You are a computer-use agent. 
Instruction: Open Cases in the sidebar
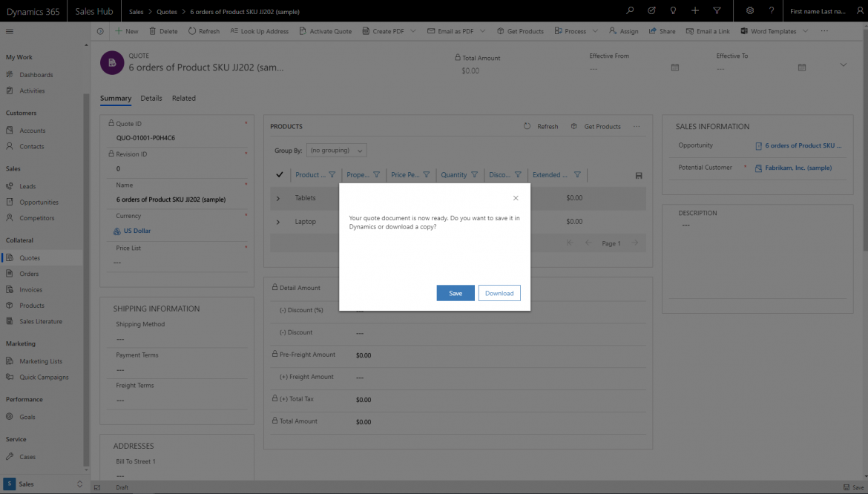[27, 457]
